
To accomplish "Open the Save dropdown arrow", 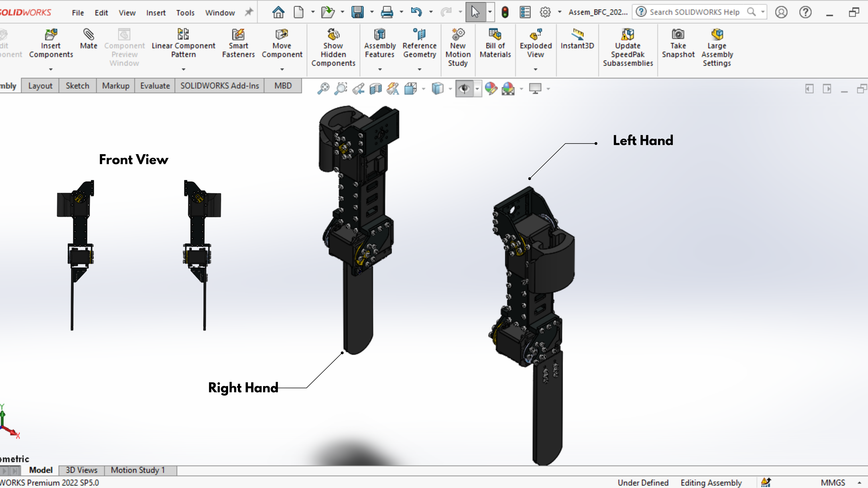I will 372,12.
